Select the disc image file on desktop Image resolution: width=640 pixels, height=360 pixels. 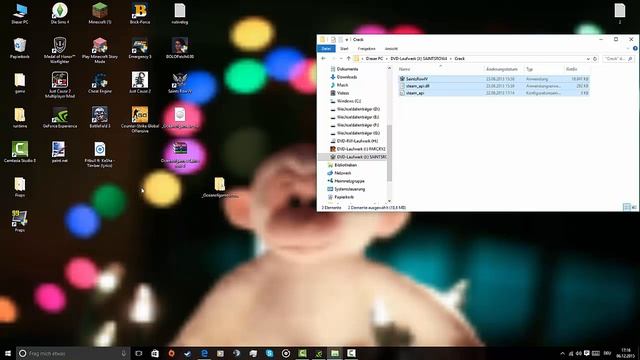[x=180, y=118]
